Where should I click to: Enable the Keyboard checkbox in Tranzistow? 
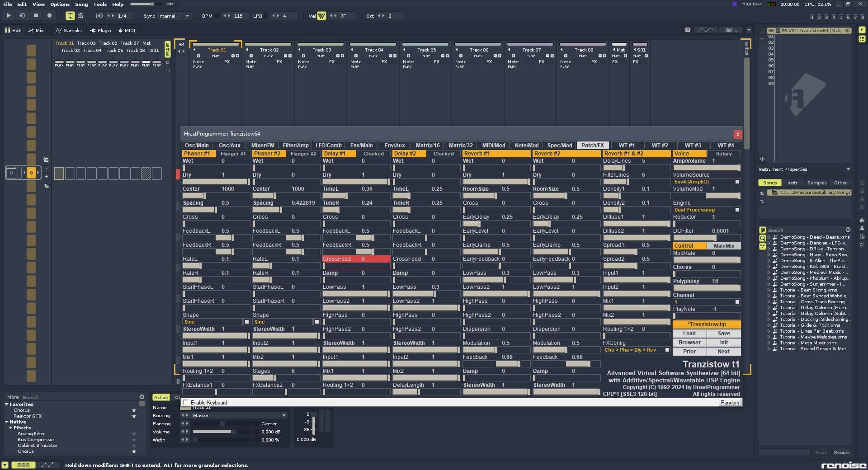click(x=185, y=402)
